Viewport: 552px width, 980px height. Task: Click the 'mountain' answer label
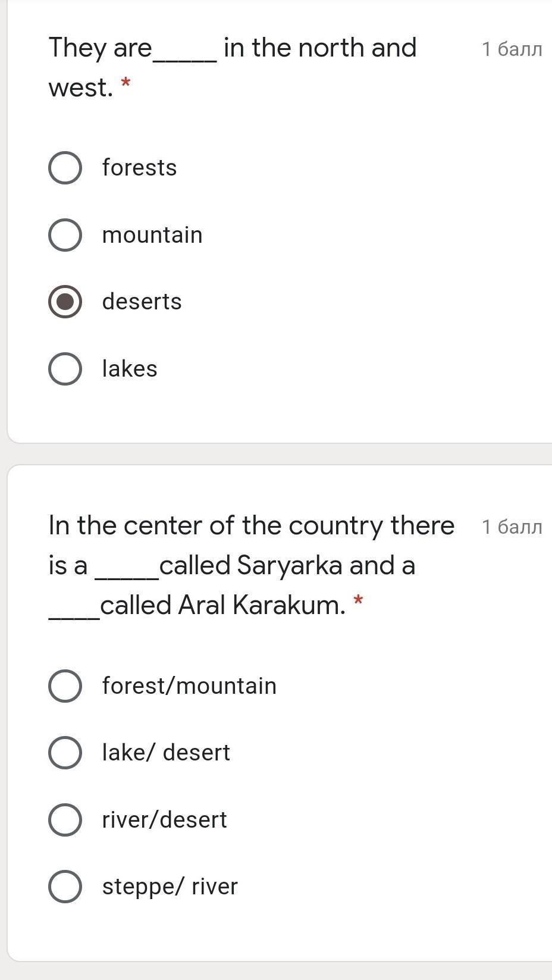(152, 235)
